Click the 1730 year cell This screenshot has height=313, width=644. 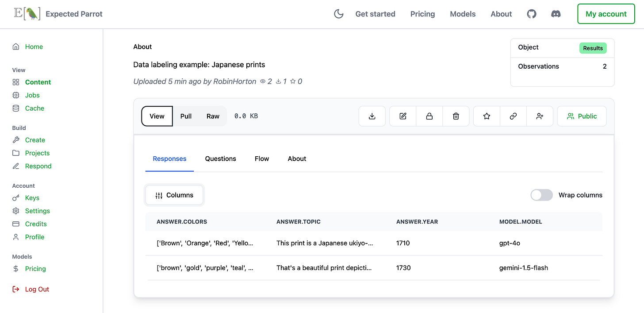403,268
